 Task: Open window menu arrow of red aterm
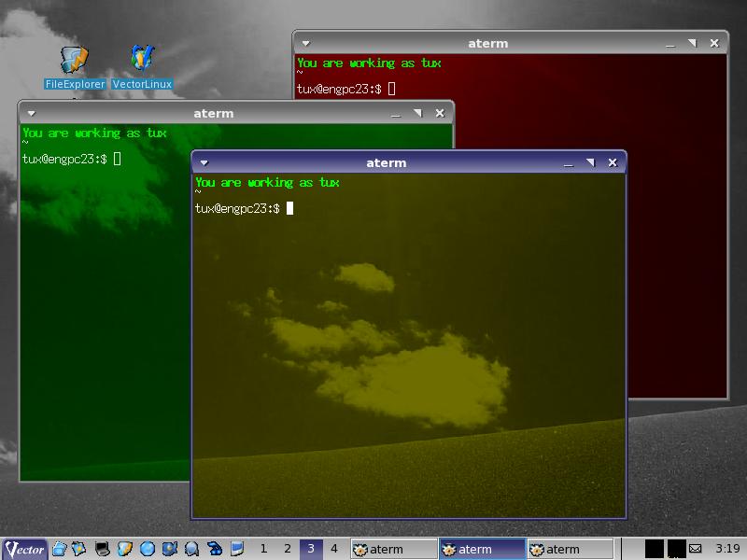coord(305,44)
